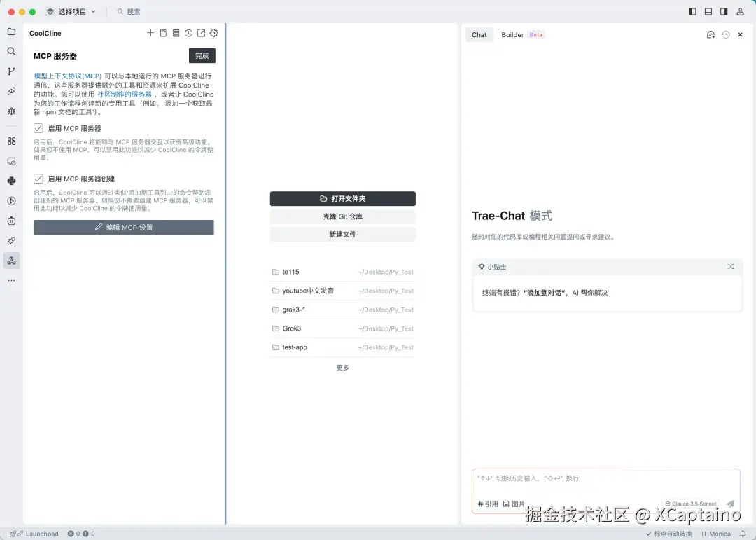This screenshot has height=540, width=756.
Task: Open notifications bell in status bar
Action: coord(743,534)
